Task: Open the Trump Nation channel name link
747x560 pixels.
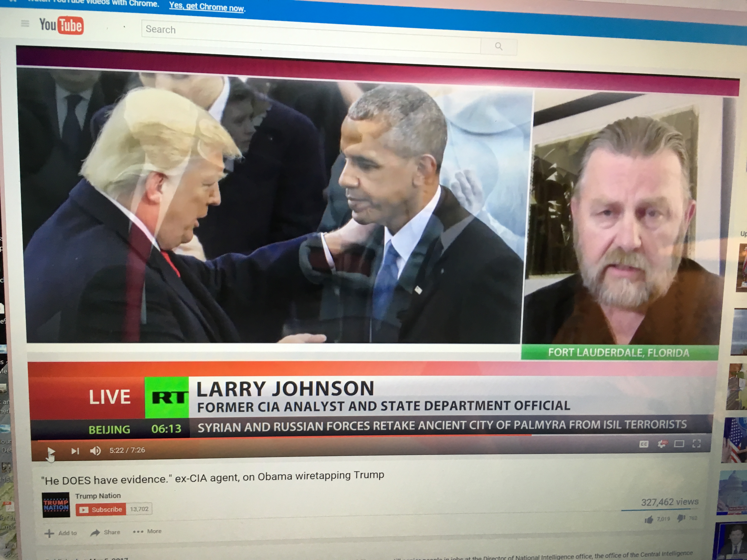Action: click(x=98, y=496)
